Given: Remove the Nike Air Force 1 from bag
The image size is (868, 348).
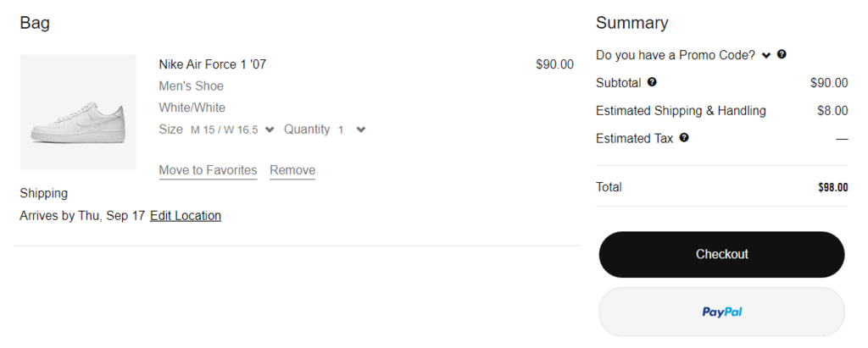Looking at the screenshot, I should point(292,170).
